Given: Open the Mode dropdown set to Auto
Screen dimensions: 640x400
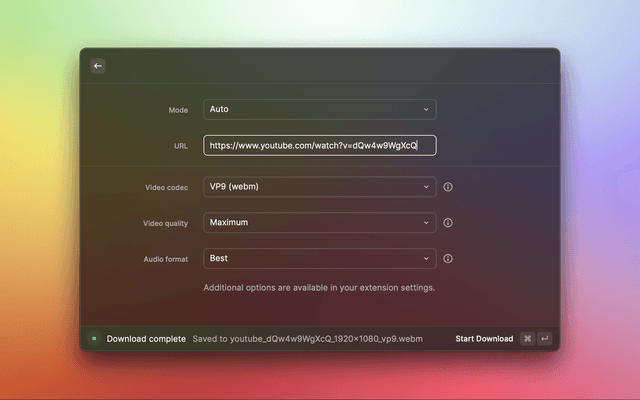Looking at the screenshot, I should (x=319, y=109).
